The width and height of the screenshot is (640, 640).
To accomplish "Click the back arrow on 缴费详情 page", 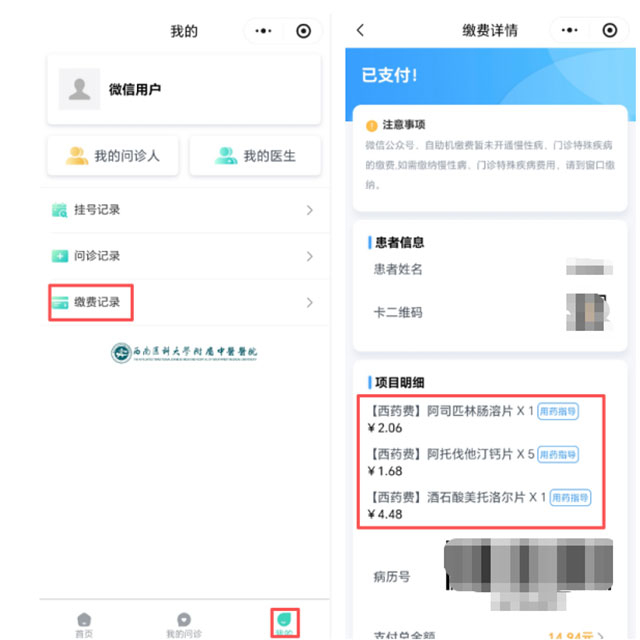I will (x=361, y=31).
